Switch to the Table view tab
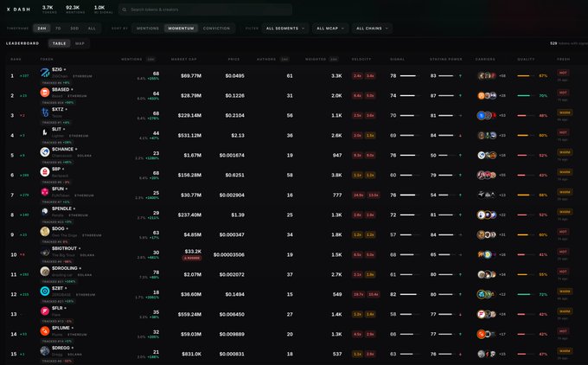This screenshot has width=588, height=365. coord(60,43)
